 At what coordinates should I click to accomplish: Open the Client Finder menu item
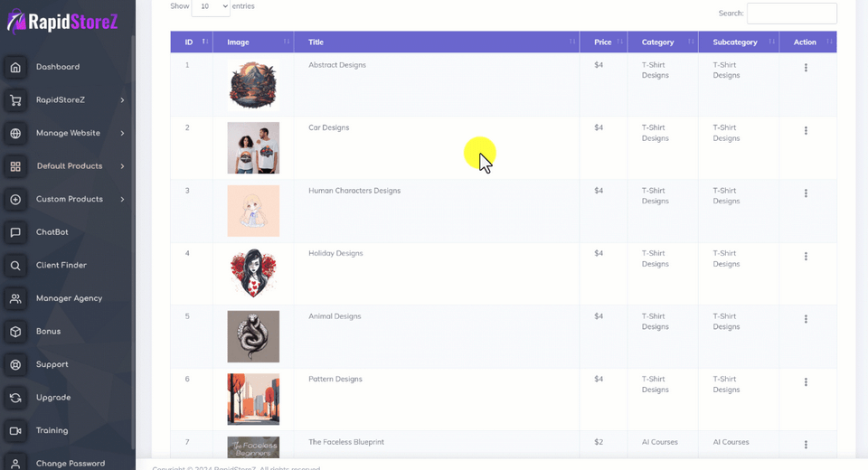coord(61,266)
